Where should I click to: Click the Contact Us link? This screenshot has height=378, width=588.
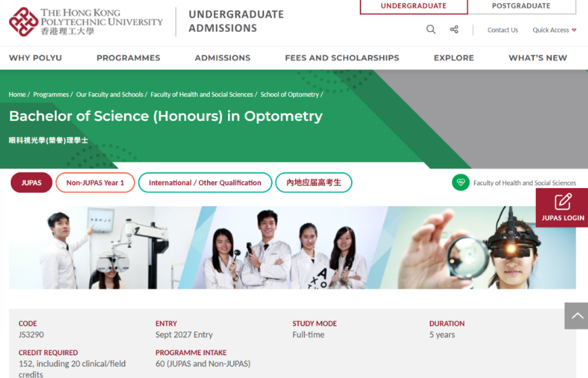[x=503, y=30]
